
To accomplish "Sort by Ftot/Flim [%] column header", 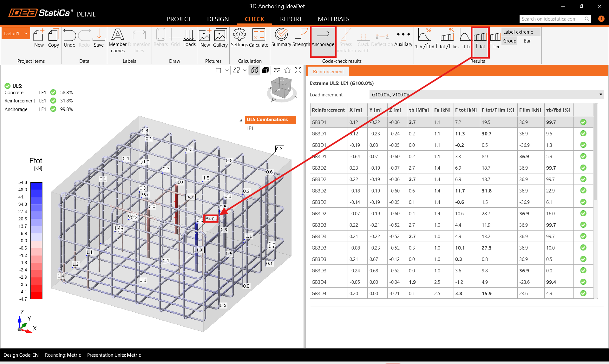I will click(x=498, y=110).
